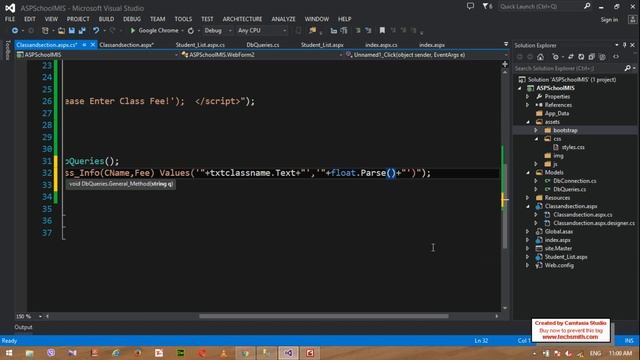Expand the Resources folder
The image size is (640, 360).
coord(527,198)
